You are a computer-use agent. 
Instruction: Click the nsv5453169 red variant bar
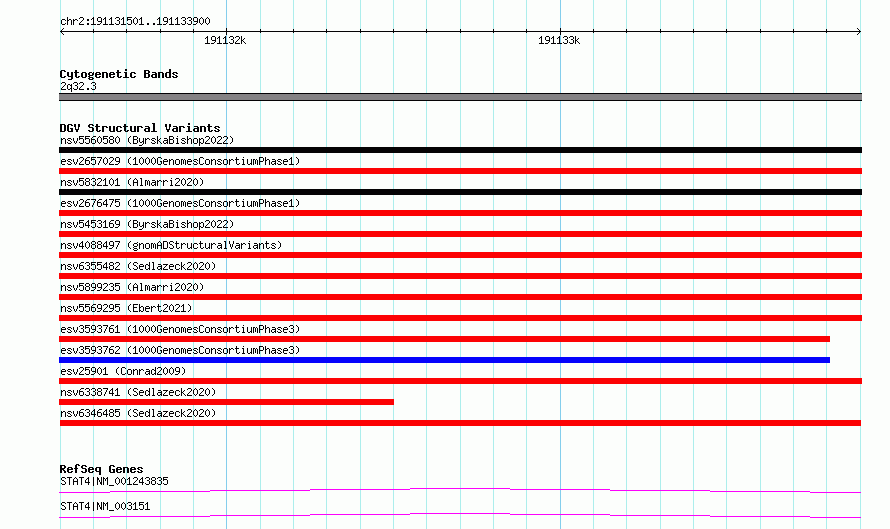(x=460, y=234)
